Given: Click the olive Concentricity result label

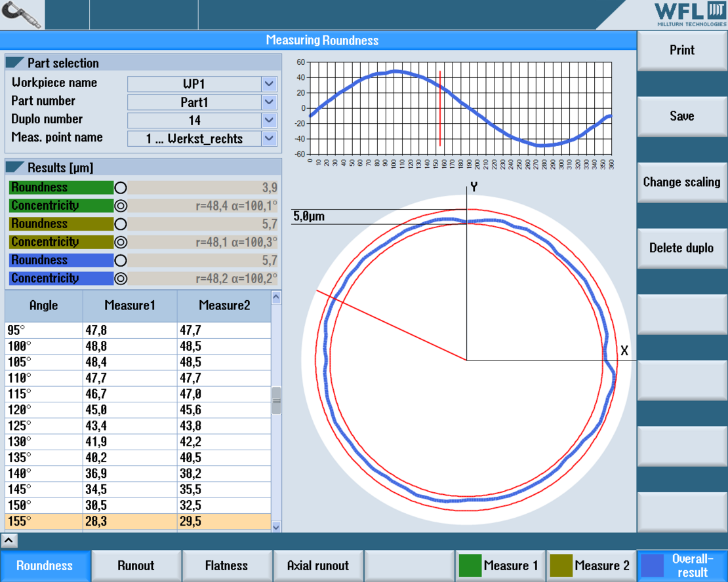Looking at the screenshot, I should point(61,242).
